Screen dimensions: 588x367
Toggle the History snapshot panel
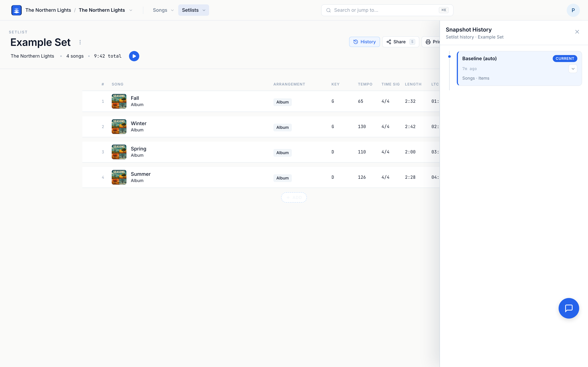(x=364, y=42)
